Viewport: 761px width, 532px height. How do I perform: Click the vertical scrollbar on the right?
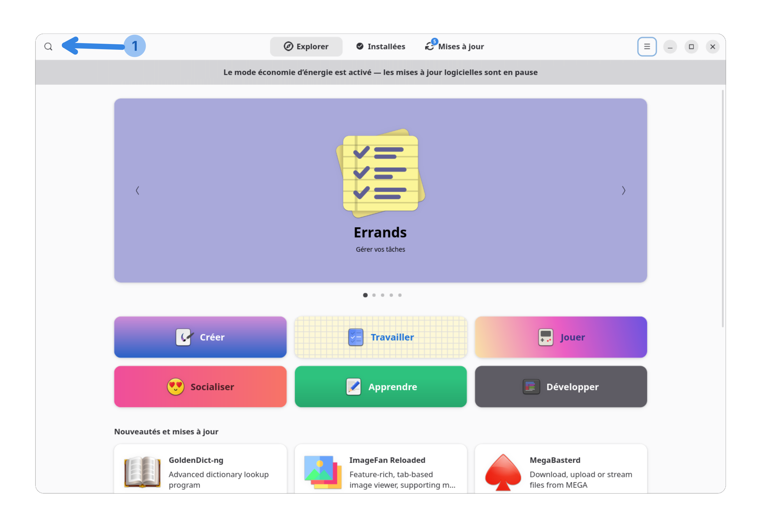723,208
